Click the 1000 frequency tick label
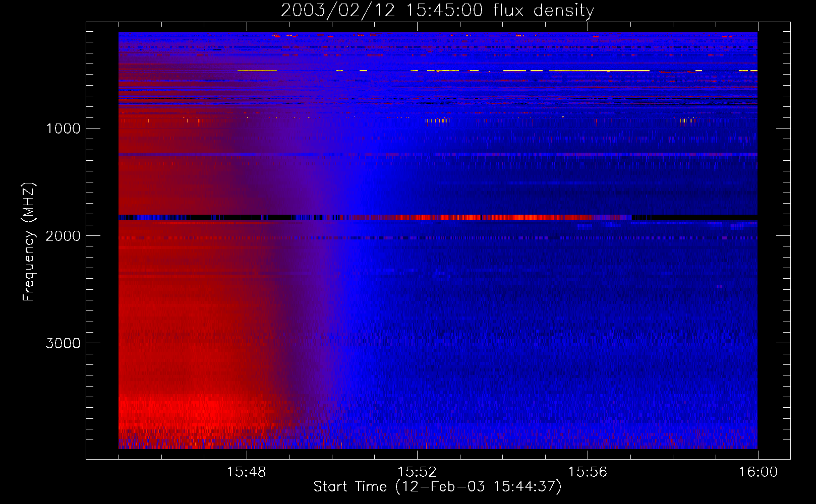Screen dimensions: 816x504 pyautogui.click(x=63, y=129)
